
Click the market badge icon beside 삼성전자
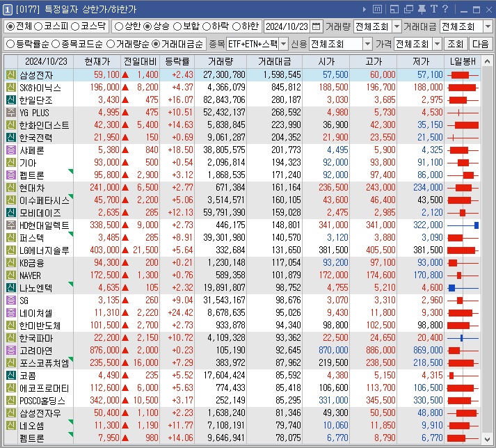[x=11, y=74]
